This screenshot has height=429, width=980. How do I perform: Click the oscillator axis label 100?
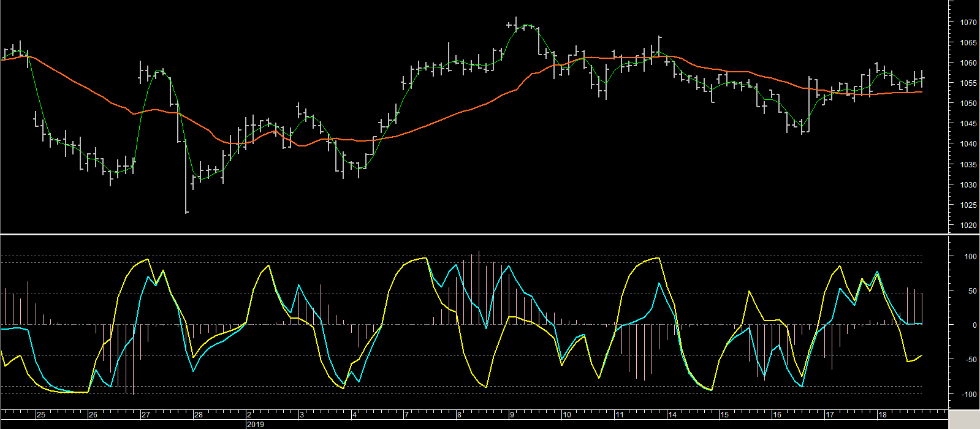[x=971, y=257]
